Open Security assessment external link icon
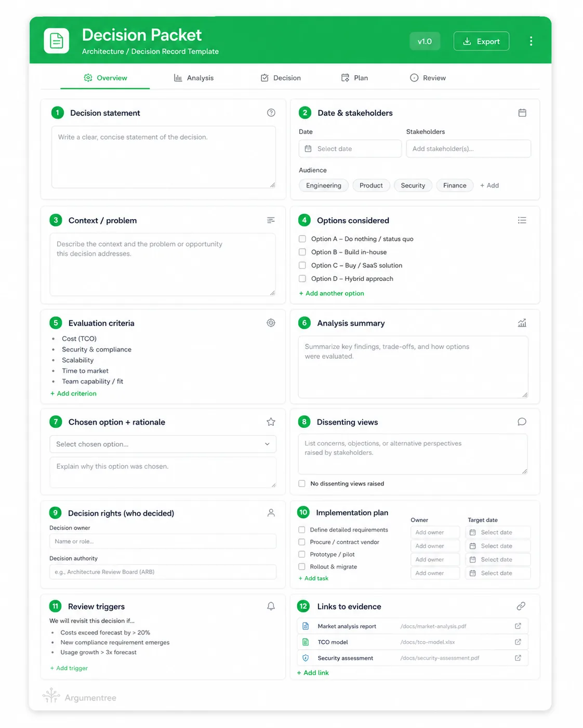The height and width of the screenshot is (728, 583). [518, 658]
